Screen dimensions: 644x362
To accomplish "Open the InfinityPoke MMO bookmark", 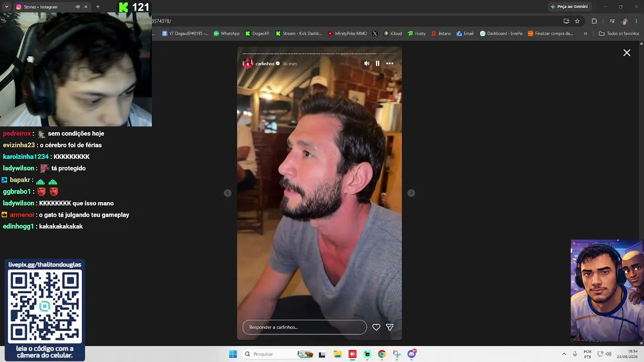I will (347, 34).
